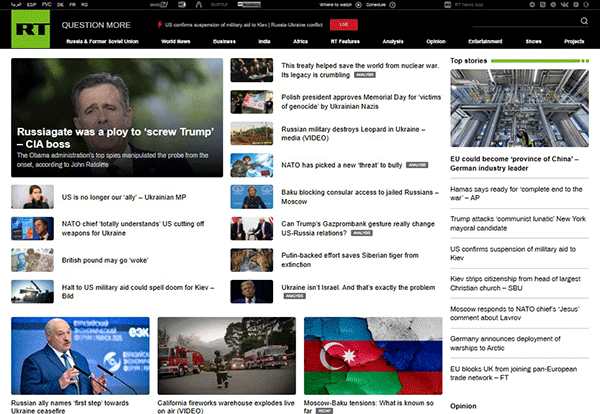The image size is (600, 414).
Task: Click the A-shaped partner logo left of RUPTLY
Action: click(199, 5)
